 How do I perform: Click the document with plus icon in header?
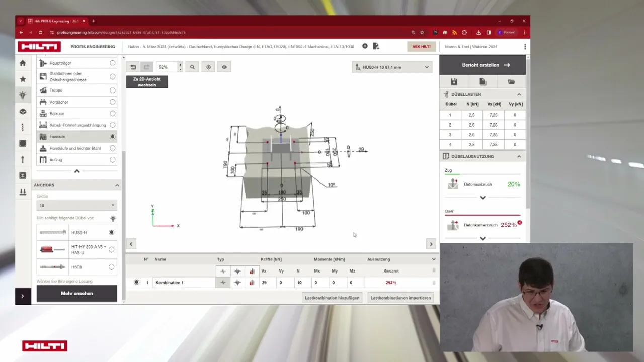(x=376, y=46)
